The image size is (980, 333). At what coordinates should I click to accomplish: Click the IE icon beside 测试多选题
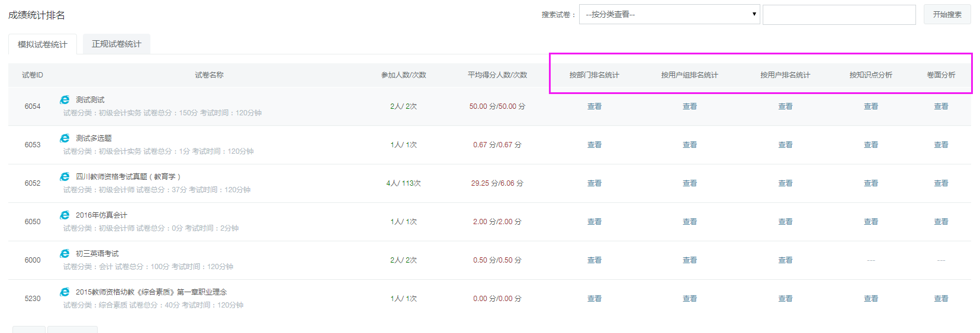click(x=65, y=138)
